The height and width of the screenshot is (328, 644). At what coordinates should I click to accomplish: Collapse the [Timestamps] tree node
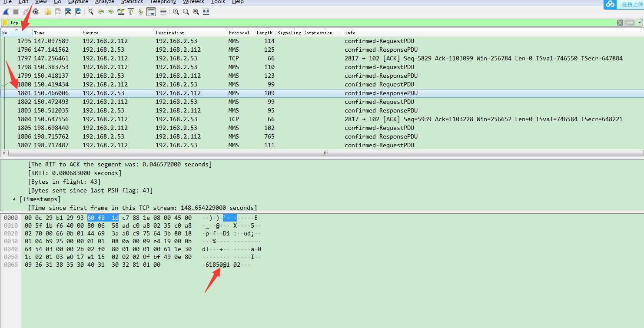tap(14, 199)
